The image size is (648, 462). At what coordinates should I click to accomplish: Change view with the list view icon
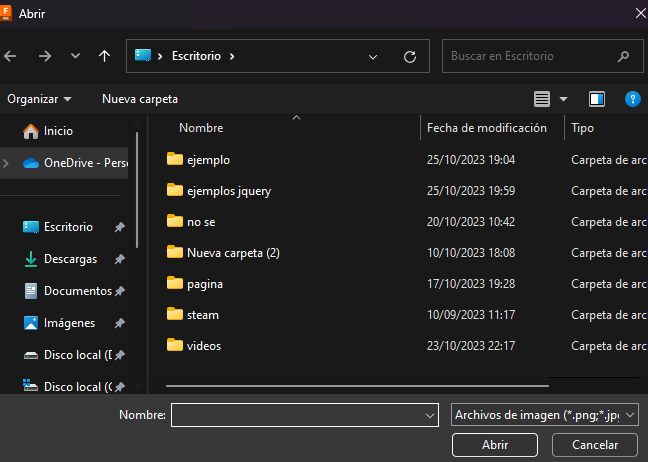click(542, 99)
